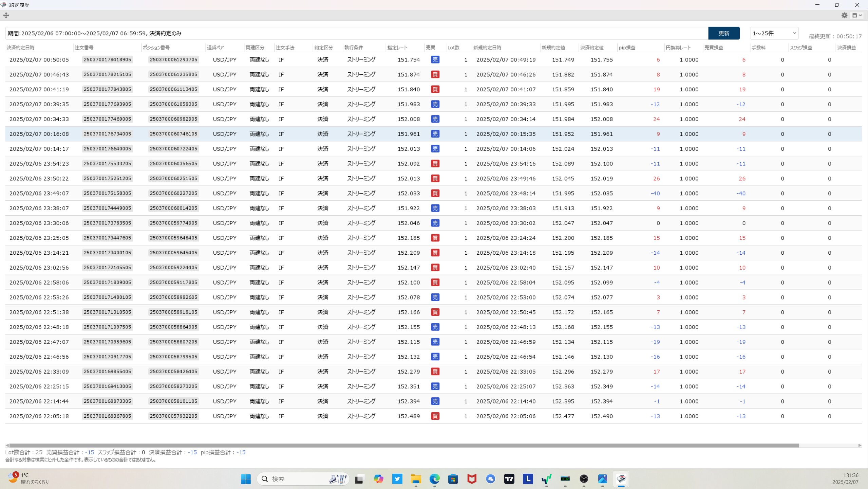The width and height of the screenshot is (868, 489).
Task: Click the right scroll arrow of table
Action: [x=860, y=445]
